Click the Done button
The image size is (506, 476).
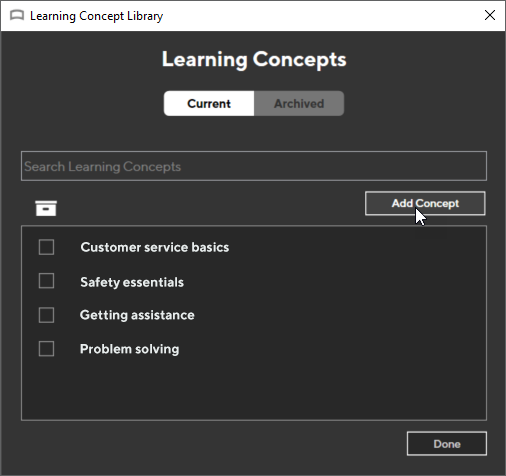pyautogui.click(x=447, y=444)
